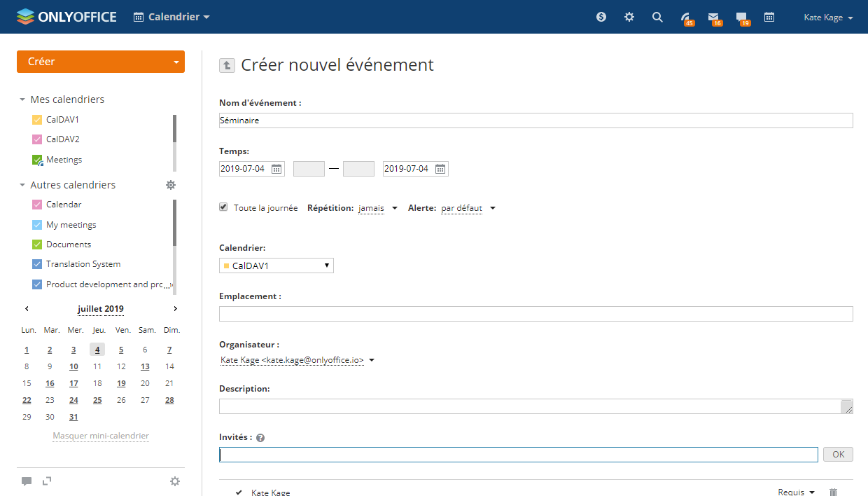Toggle the Translation System calendar checkbox
Image resolution: width=868 pixels, height=496 pixels.
pyautogui.click(x=38, y=264)
